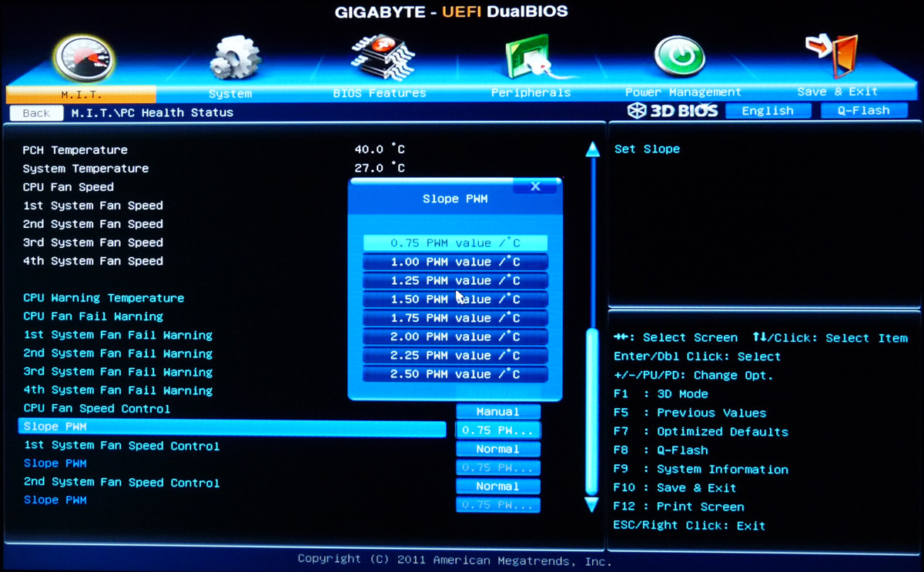Click greyed Slope PWM value under 2nd System Fan
Screen dimensions: 924x572
497,505
